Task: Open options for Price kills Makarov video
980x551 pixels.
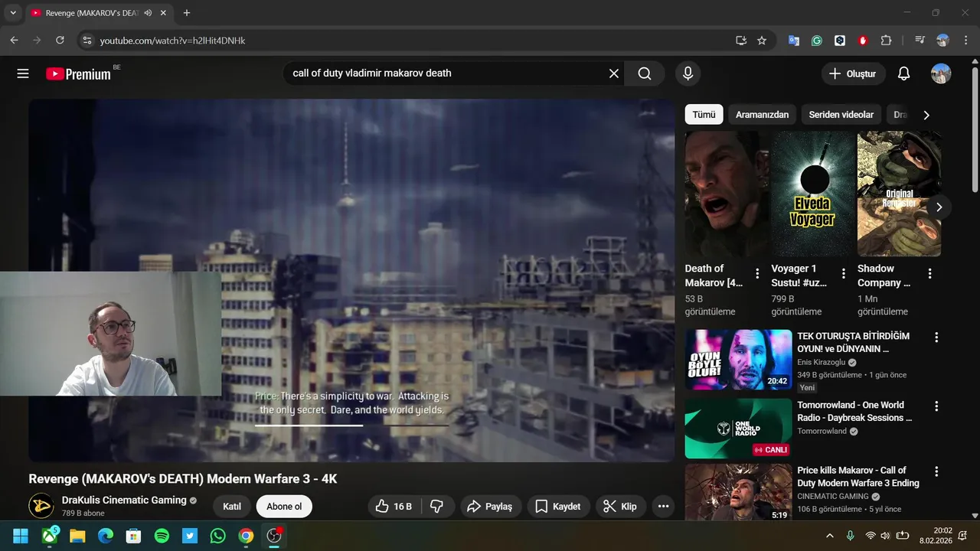Action: [936, 471]
